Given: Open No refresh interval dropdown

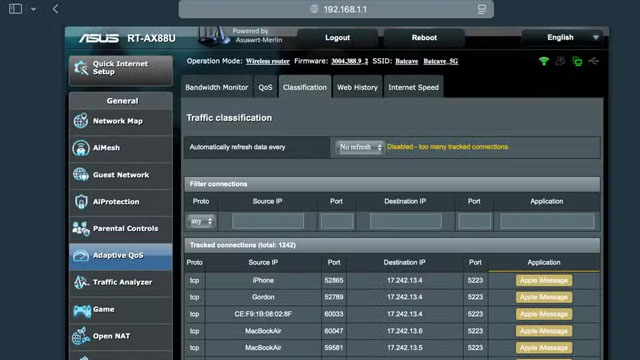Looking at the screenshot, I should click(x=360, y=147).
